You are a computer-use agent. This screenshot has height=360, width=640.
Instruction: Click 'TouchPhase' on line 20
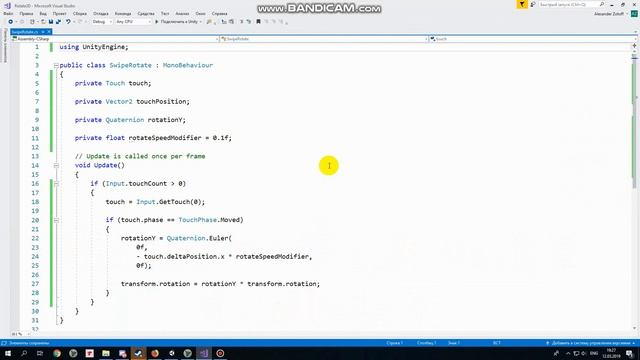coord(198,220)
